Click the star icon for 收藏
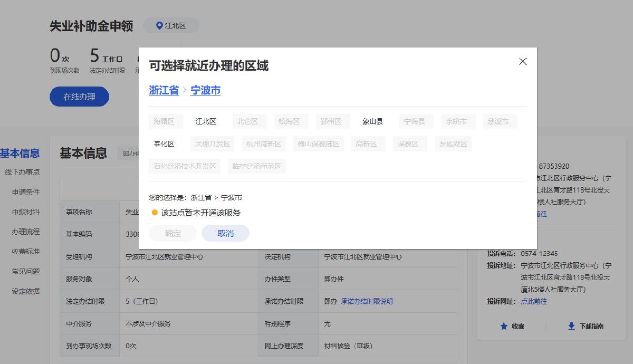This screenshot has height=364, width=633. click(504, 327)
